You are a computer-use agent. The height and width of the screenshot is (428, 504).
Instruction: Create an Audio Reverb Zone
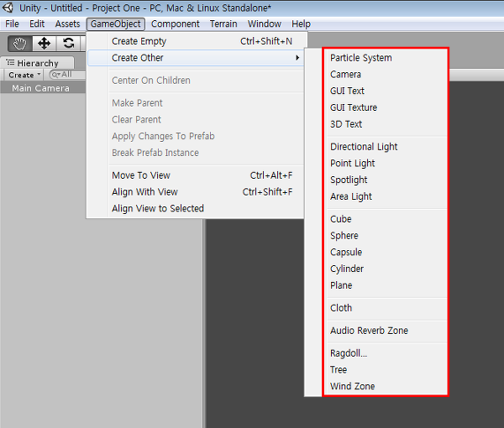tap(385, 331)
